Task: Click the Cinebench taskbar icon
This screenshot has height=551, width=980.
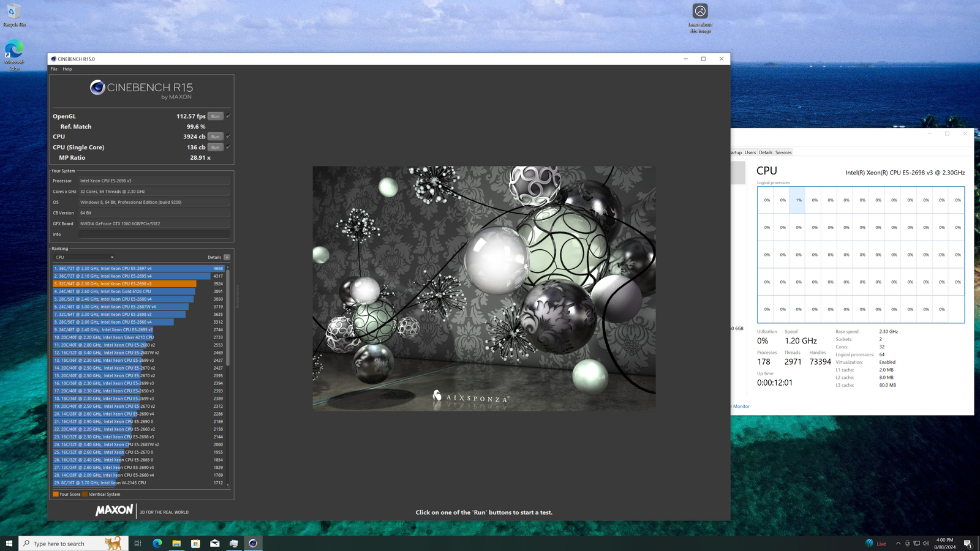Action: click(x=253, y=544)
